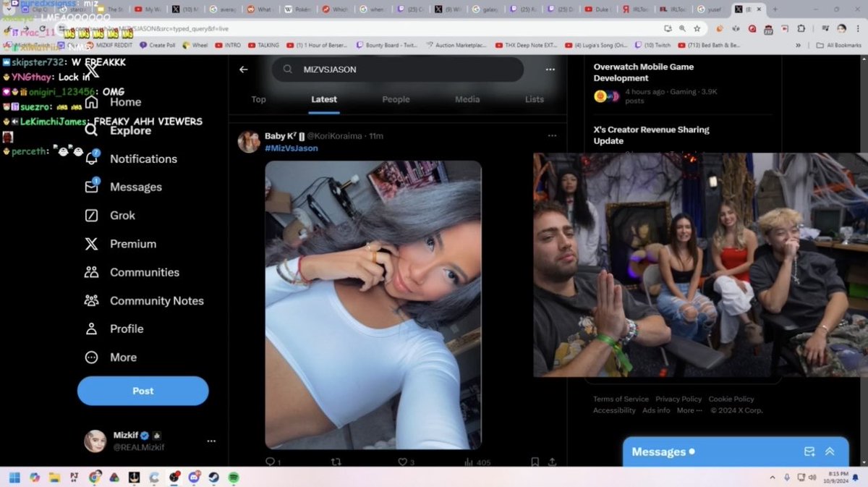
Task: Open the post timestamp 11m
Action: pyautogui.click(x=376, y=135)
